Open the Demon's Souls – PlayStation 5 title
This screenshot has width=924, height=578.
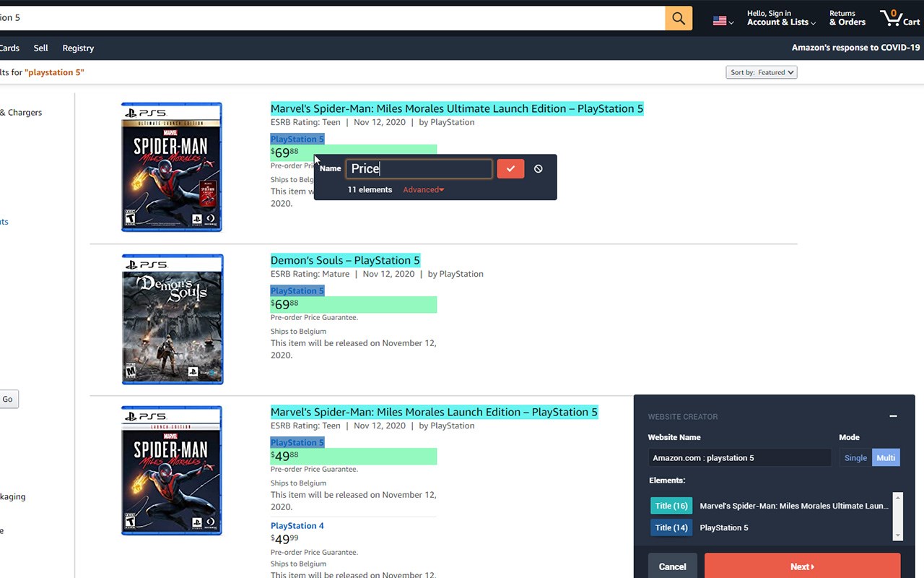tap(345, 260)
